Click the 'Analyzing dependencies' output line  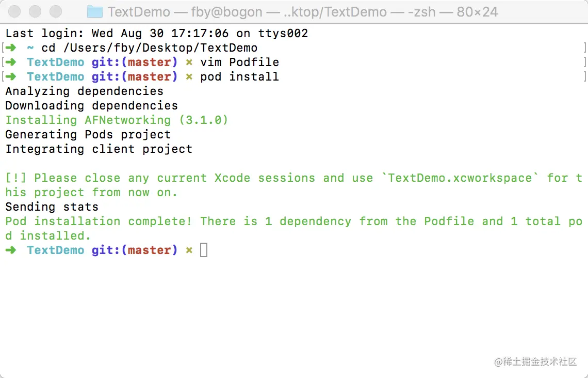tap(85, 91)
